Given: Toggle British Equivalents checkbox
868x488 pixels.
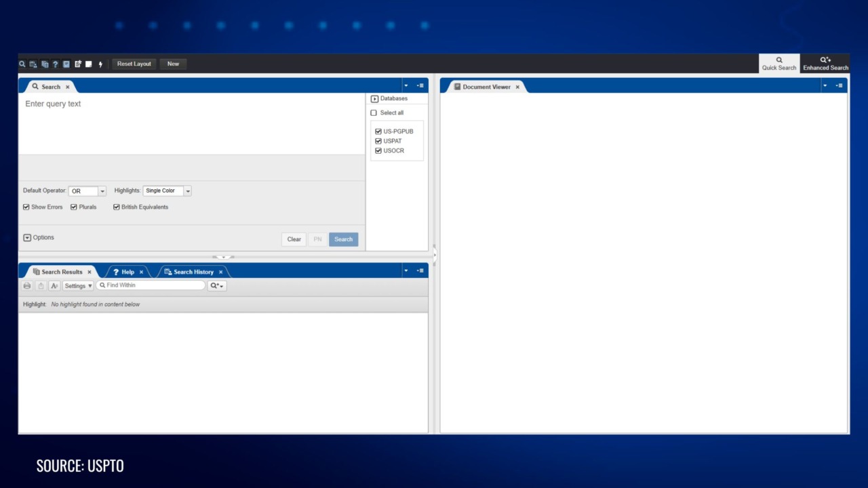Looking at the screenshot, I should pyautogui.click(x=117, y=207).
